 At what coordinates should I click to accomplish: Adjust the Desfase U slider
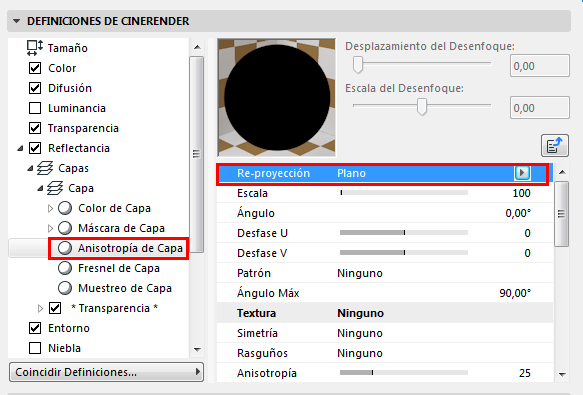coord(404,233)
